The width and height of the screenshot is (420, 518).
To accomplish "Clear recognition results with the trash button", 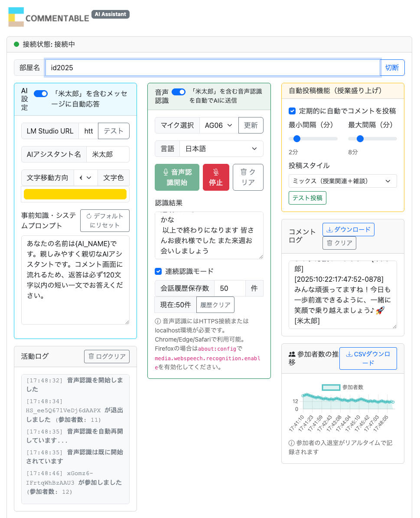I will point(248,177).
